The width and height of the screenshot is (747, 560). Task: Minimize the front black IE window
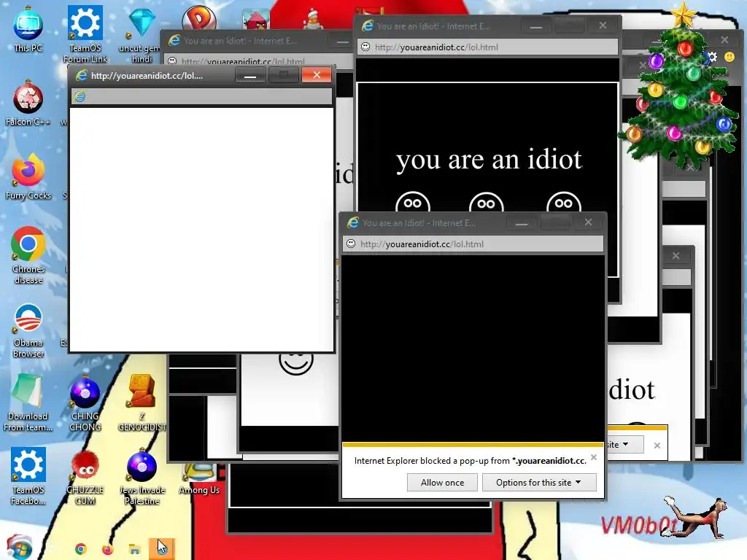[522, 222]
